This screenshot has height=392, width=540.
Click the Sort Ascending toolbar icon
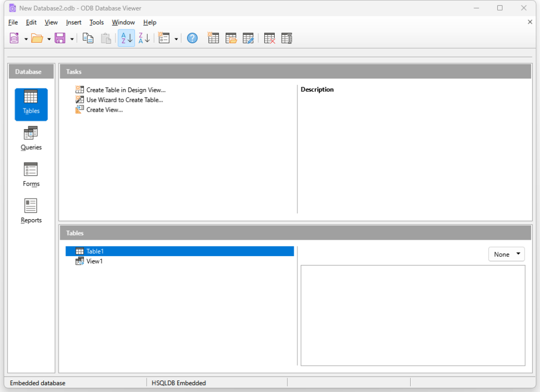[x=127, y=38]
